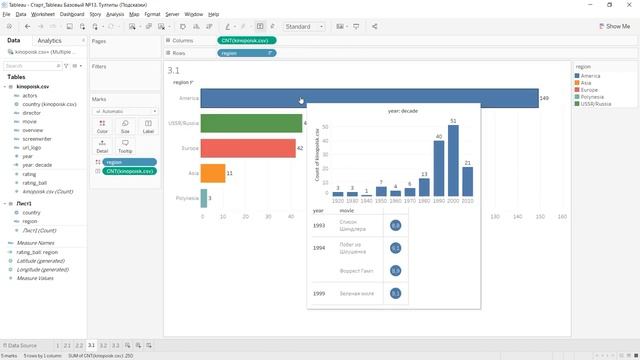This screenshot has height=360, width=640.
Task: Click the Highlight pen icon
Action: tap(228, 27)
